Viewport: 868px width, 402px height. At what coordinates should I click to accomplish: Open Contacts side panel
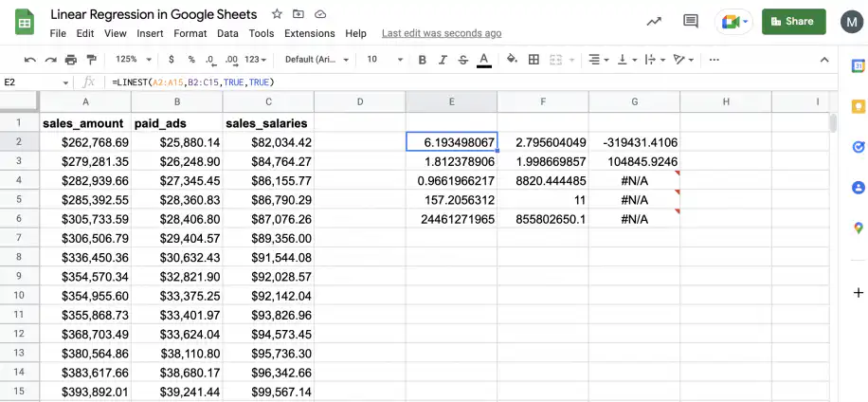coord(858,187)
